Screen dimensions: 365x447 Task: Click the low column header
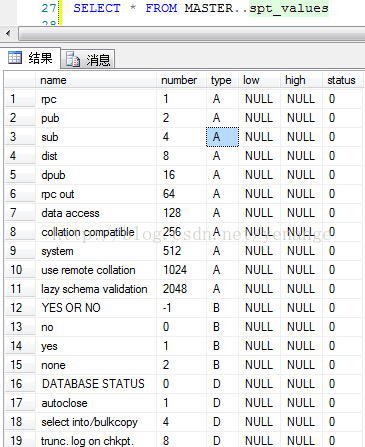coord(259,80)
